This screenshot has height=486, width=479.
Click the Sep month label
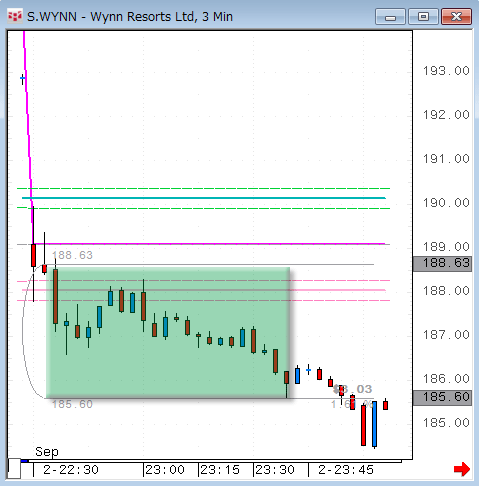47,452
